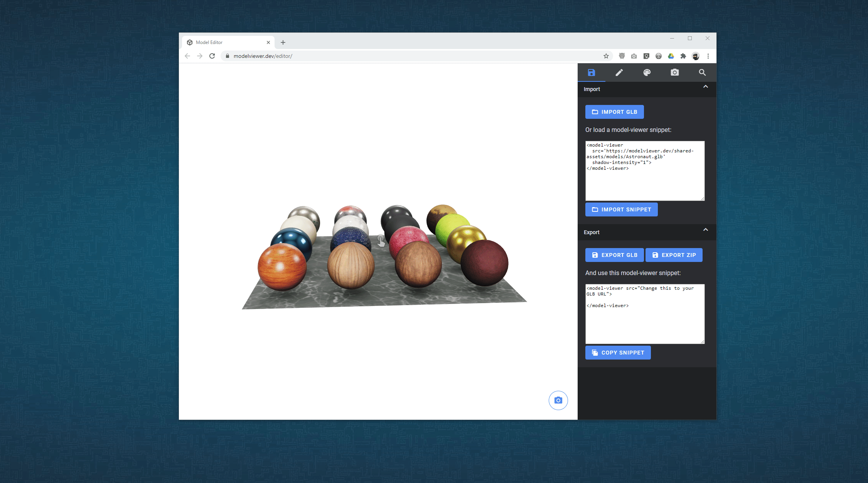This screenshot has width=868, height=483.
Task: Bookmark this page with the star icon
Action: click(606, 56)
